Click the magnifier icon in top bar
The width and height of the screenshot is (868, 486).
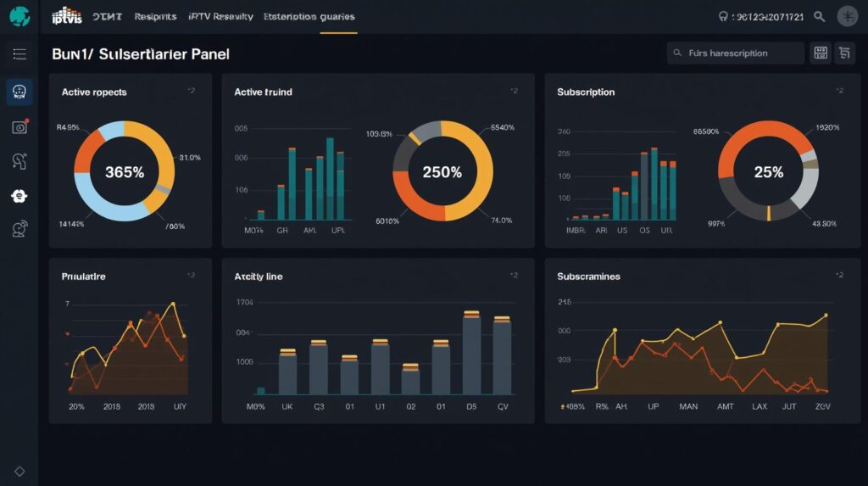coord(819,16)
